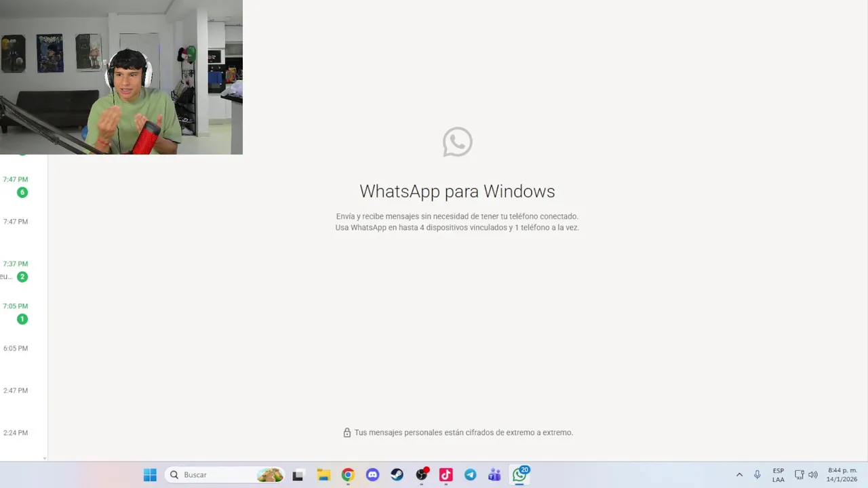Select the chat timestamped 7:37 PM
868x488 pixels.
pos(16,264)
